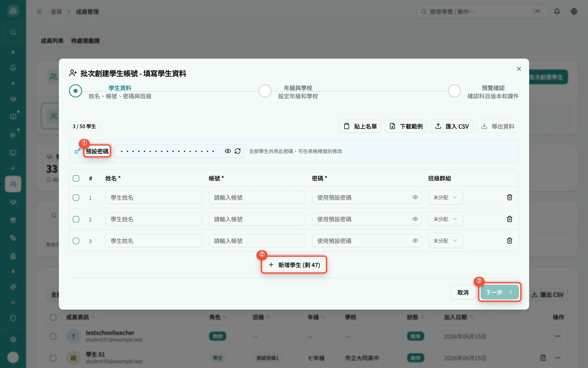Open the 首頁 breadcrumb link

56,12
